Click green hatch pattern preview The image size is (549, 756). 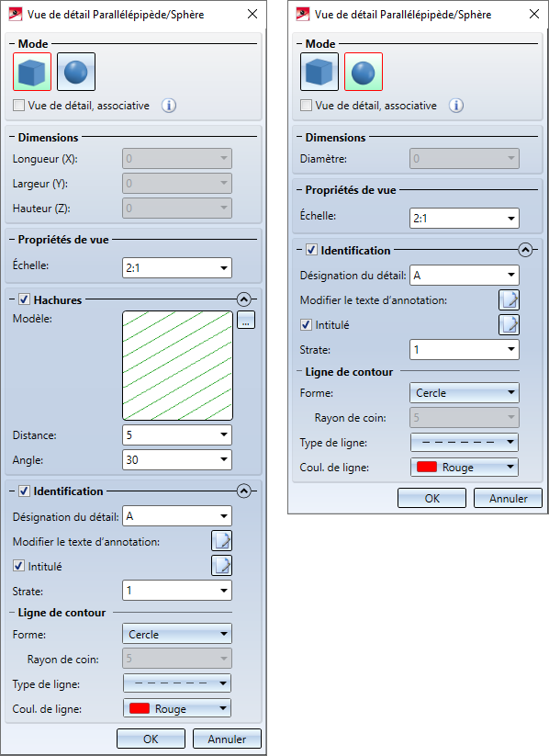(x=177, y=366)
